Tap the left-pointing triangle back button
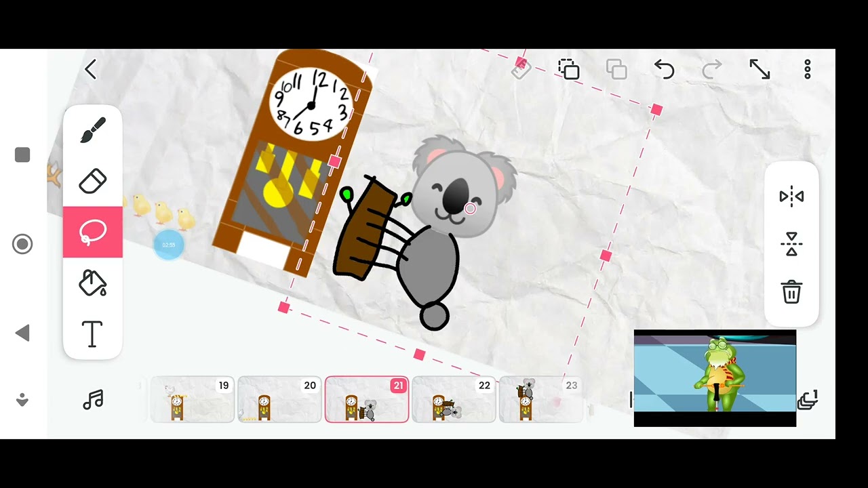Screen dimensions: 868x488 22,333
